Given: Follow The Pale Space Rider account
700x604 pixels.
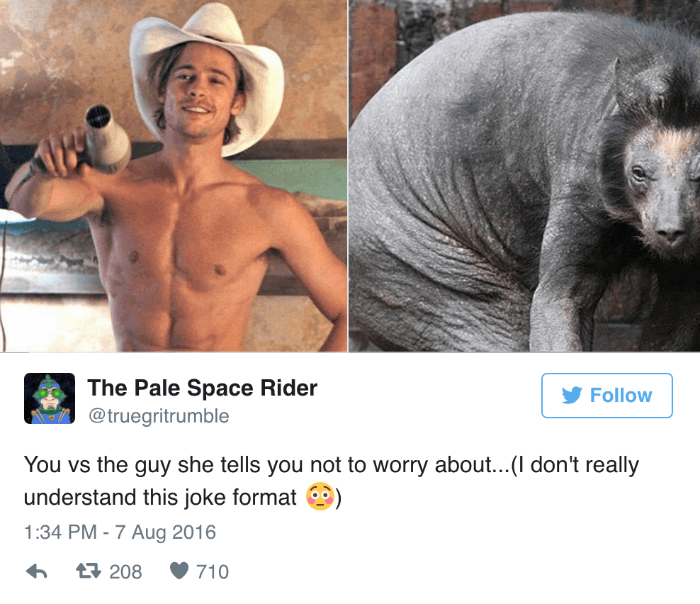Looking at the screenshot, I should (607, 396).
